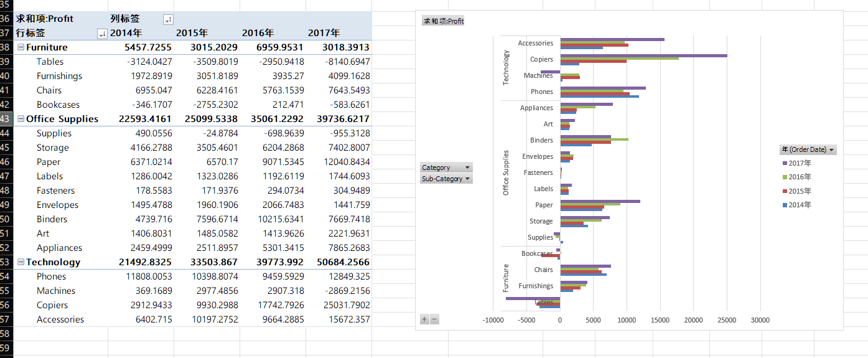Viewport: 868px width, 358px height.
Task: Open the 列标签 column filter dropdown
Action: 167,20
